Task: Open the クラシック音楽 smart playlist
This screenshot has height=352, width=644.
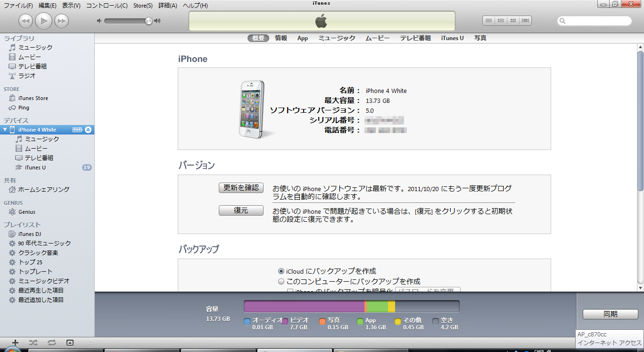Action: [x=38, y=253]
